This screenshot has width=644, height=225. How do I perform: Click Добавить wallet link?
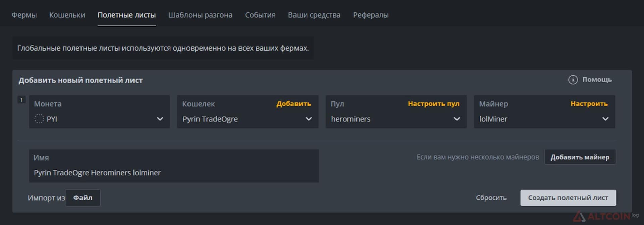pyautogui.click(x=294, y=104)
